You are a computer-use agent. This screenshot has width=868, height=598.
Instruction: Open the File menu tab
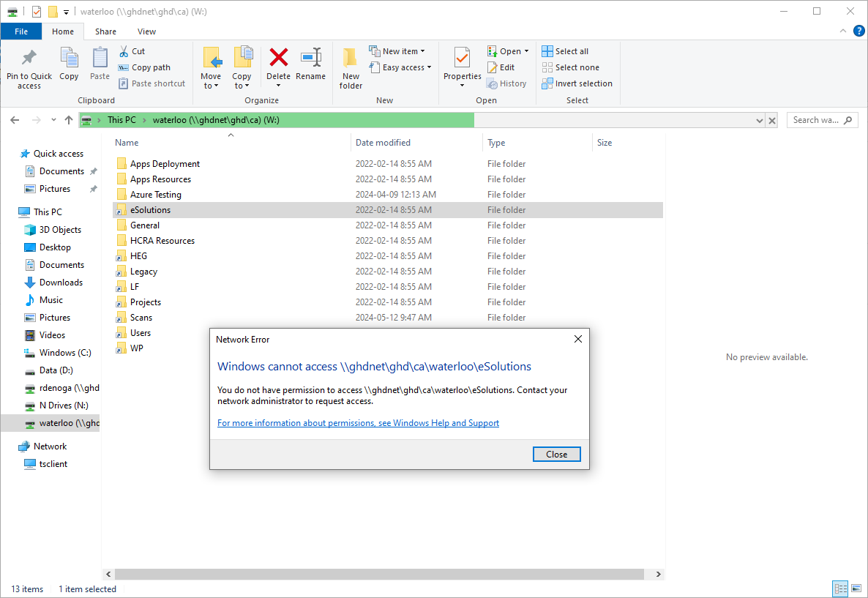21,31
